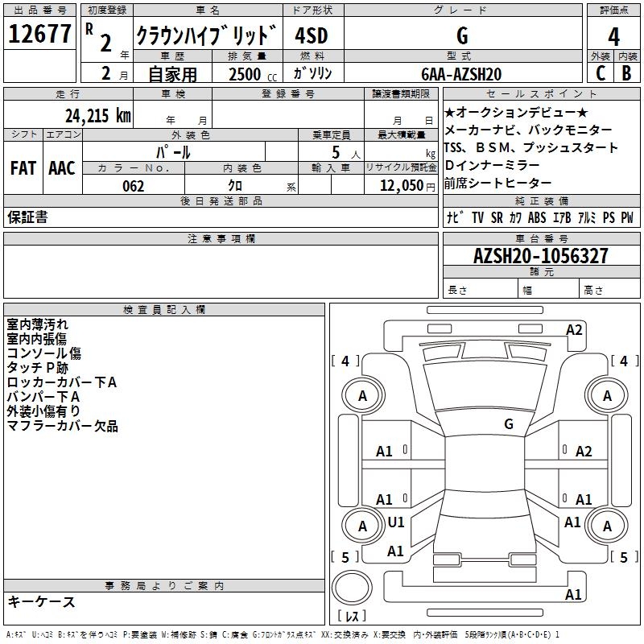Click the A2 mark at the diagram's top
The width and height of the screenshot is (644, 644).
[x=574, y=329]
